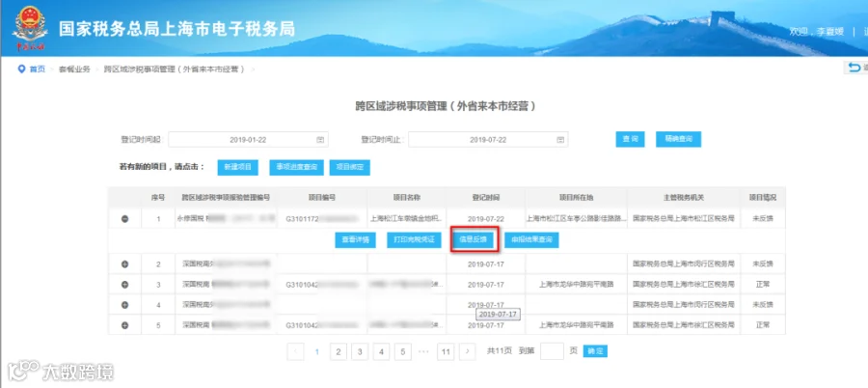Open page 2 of the results

(339, 351)
